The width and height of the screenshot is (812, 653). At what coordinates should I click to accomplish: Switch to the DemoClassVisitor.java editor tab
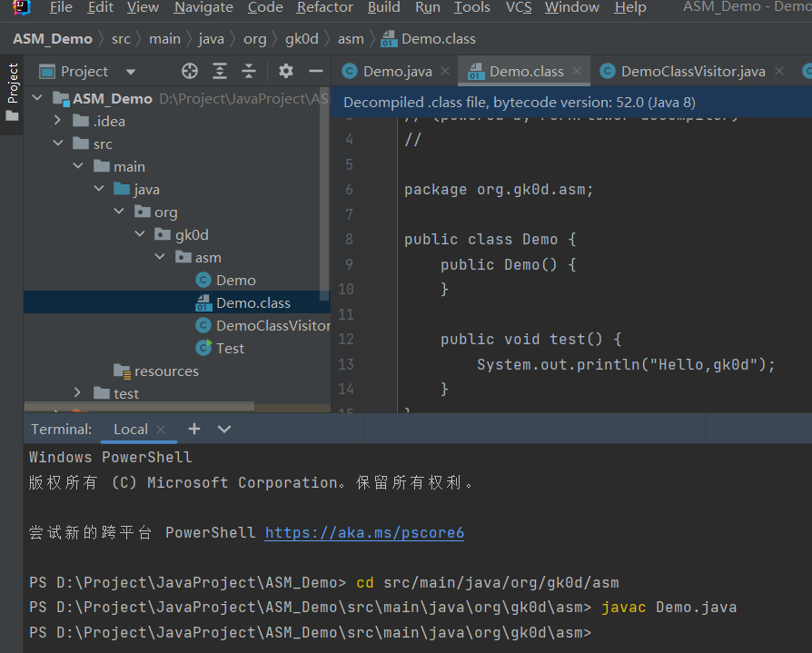pos(693,72)
